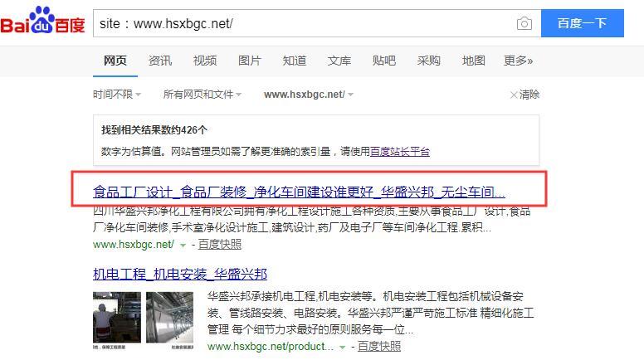Screen dimensions: 644x360
Task: Open the 时间不限 time filter dropdown
Action: click(117, 95)
